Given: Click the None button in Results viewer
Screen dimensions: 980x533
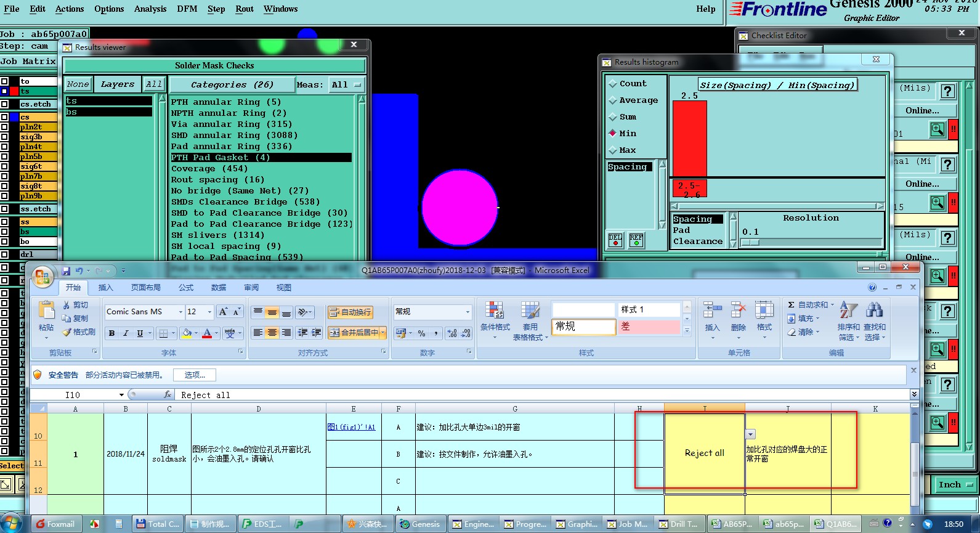Looking at the screenshot, I should click(x=78, y=84).
